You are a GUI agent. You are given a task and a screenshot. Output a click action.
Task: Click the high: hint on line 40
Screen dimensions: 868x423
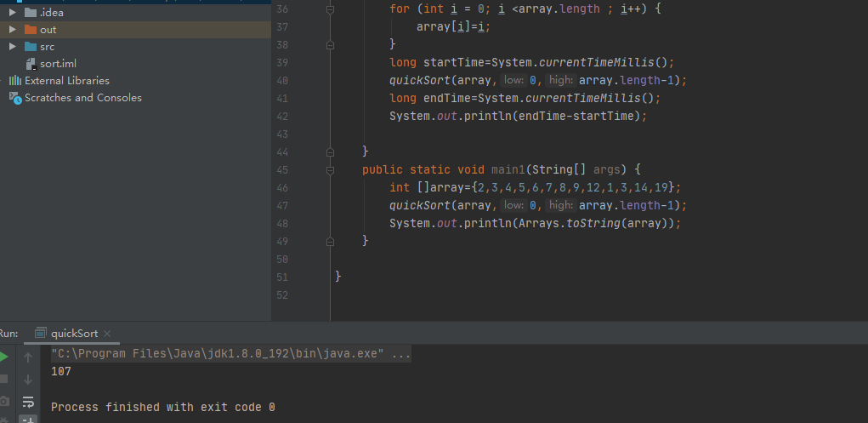(560, 80)
